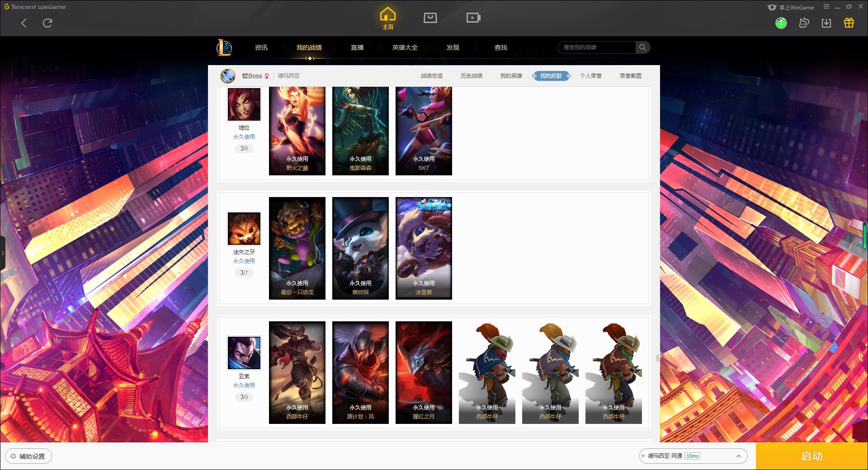Go back using the left arrow
The height and width of the screenshot is (470, 868).
point(24,23)
